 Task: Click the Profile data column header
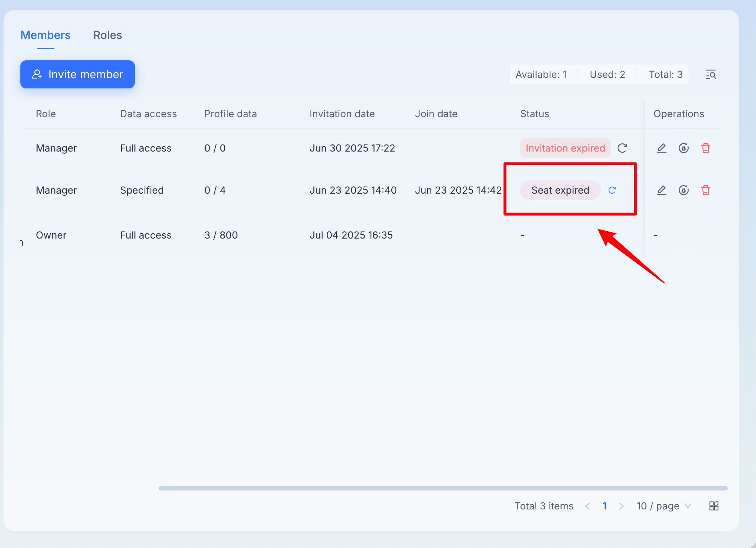coord(231,114)
